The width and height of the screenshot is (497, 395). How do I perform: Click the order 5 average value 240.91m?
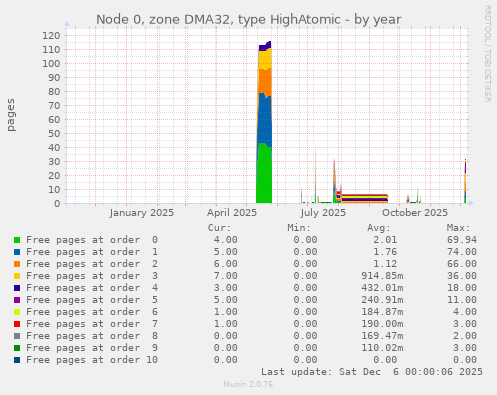click(382, 300)
